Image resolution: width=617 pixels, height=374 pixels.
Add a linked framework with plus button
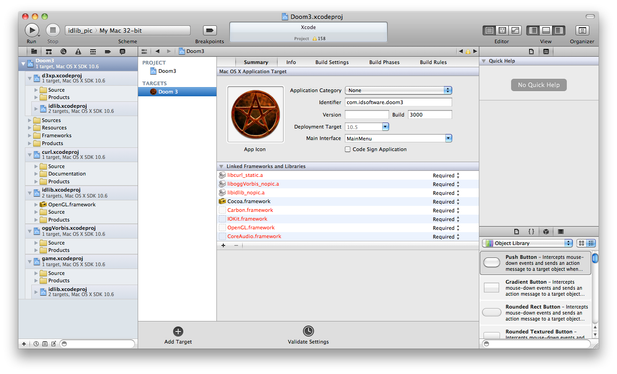(223, 245)
